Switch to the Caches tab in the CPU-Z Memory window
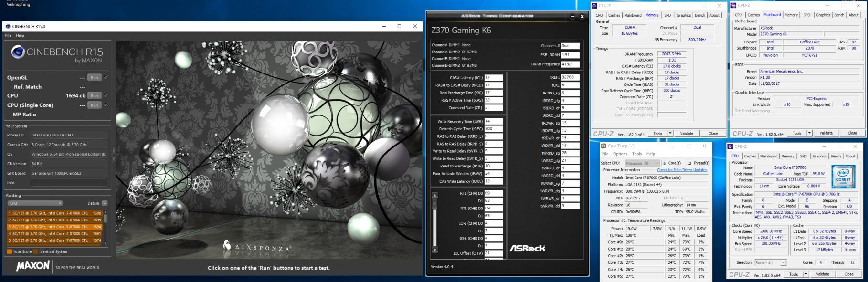Screen dimensions: 868x282 [x=614, y=15]
